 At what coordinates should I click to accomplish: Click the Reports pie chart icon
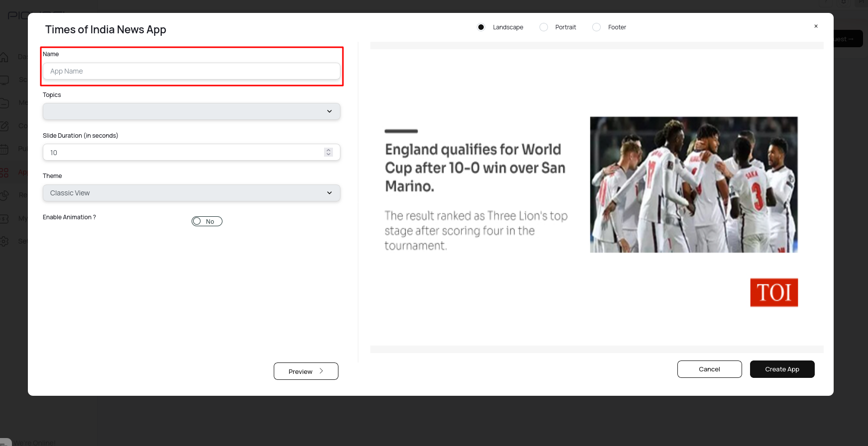coord(4,195)
